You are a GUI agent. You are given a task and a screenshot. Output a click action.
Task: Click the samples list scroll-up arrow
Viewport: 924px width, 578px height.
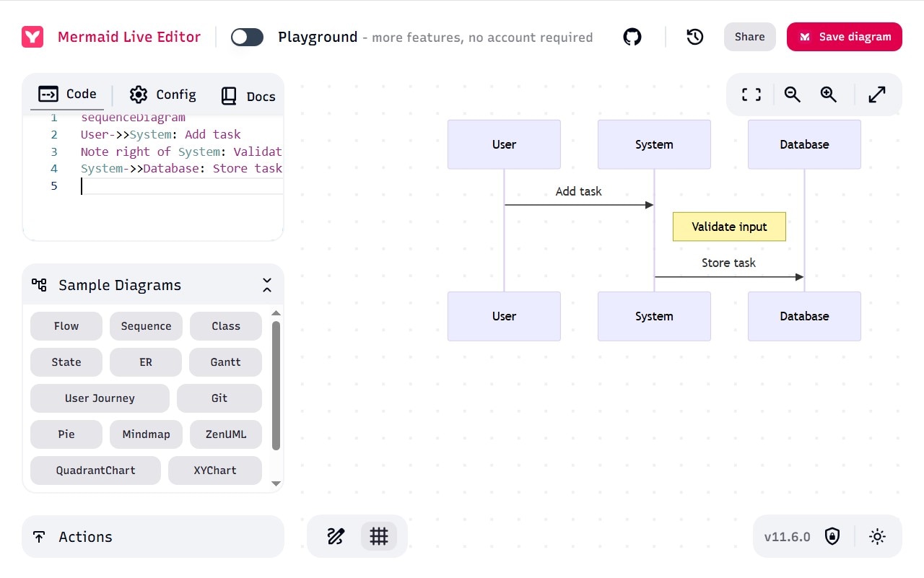(x=276, y=313)
